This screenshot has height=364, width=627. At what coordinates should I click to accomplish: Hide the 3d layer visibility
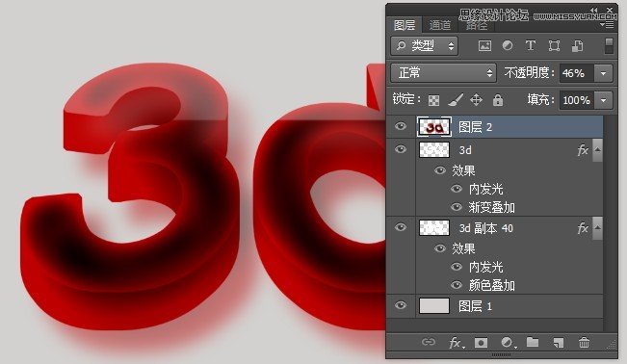point(401,149)
